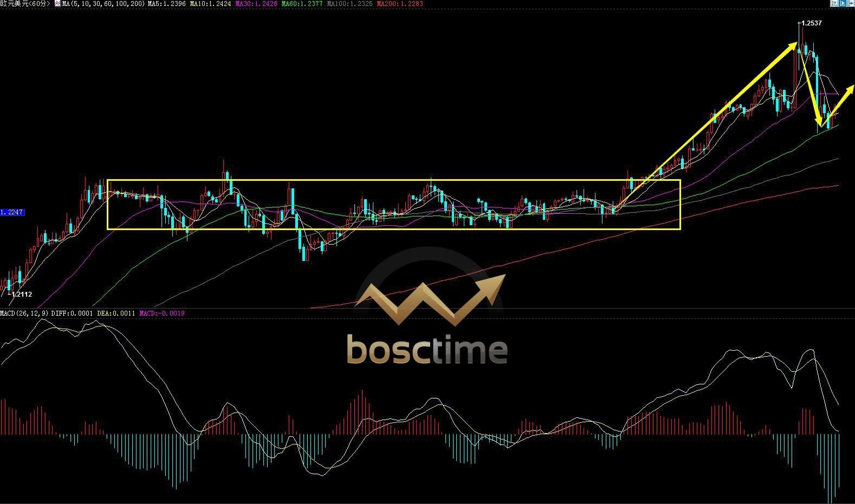The width and height of the screenshot is (855, 504).
Task: Open the indicator icon beside MA parameters
Action: pyautogui.click(x=57, y=3)
